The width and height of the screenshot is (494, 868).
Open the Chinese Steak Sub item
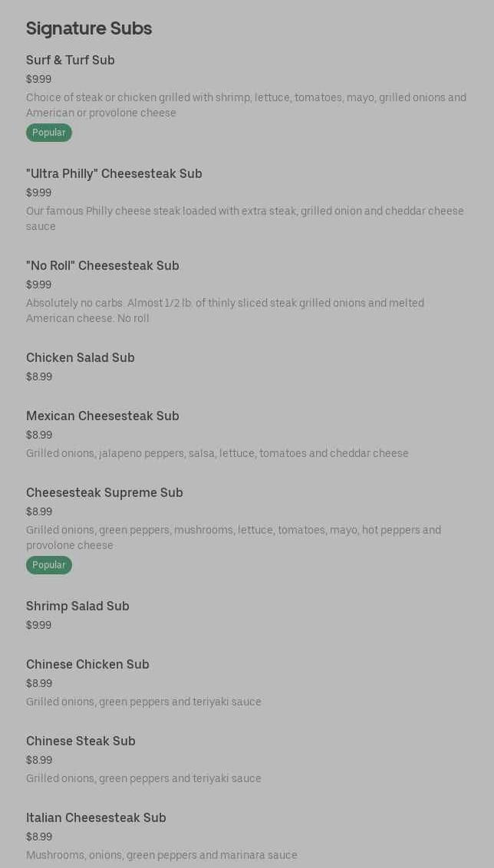click(x=81, y=741)
